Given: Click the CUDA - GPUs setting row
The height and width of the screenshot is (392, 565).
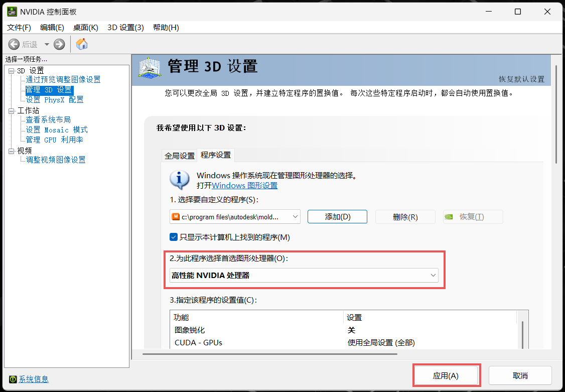Looking at the screenshot, I should (343, 343).
